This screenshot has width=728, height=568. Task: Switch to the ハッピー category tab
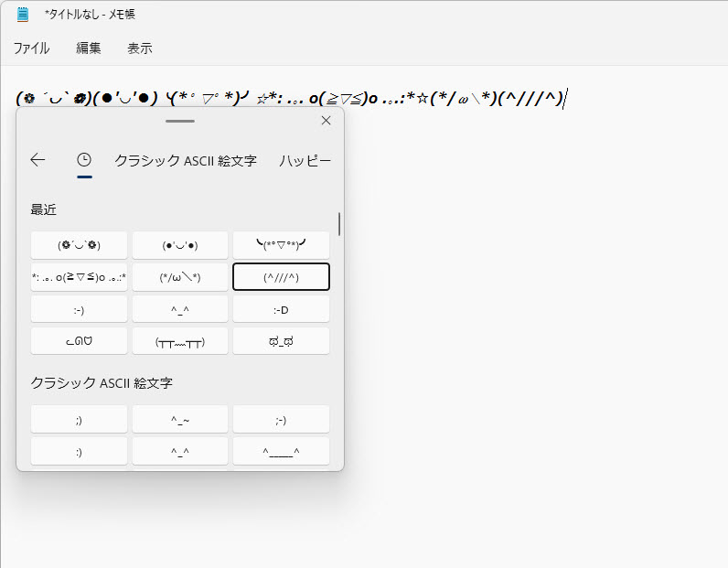pyautogui.click(x=305, y=160)
